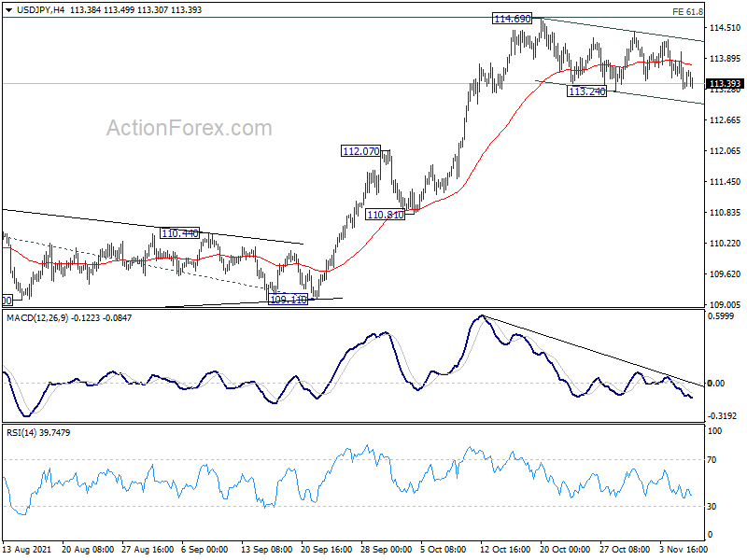Screen dimensions: 747x560
Task: Select the ActionForex.com watermark text
Action: tap(190, 128)
